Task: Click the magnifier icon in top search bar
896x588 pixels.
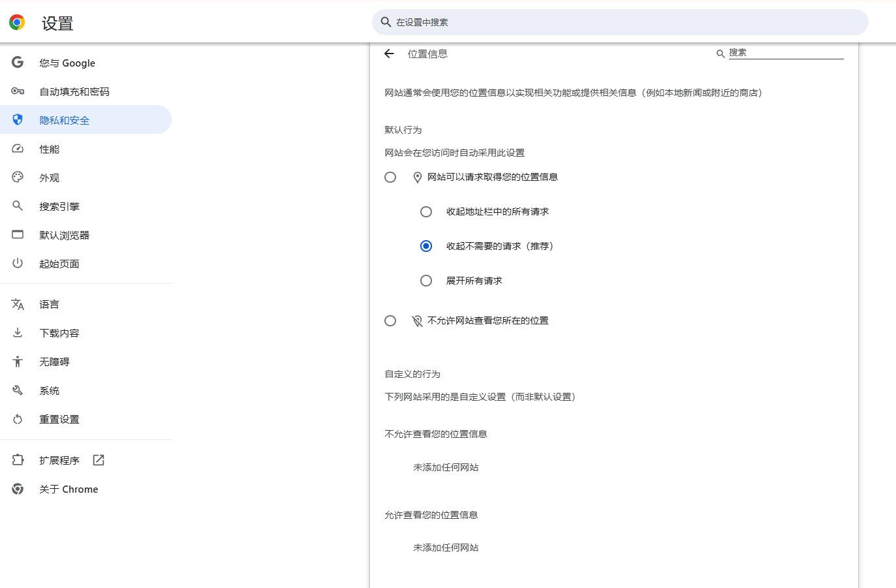Action: pos(386,22)
